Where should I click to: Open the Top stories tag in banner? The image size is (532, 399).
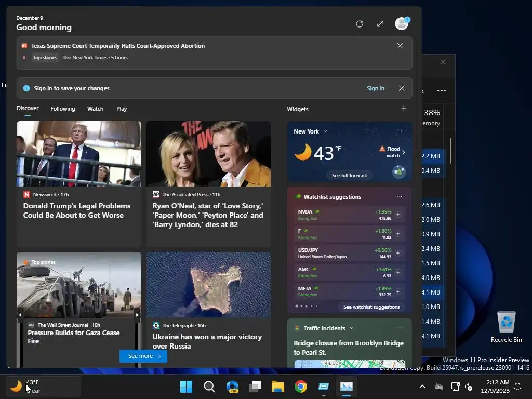[x=45, y=57]
